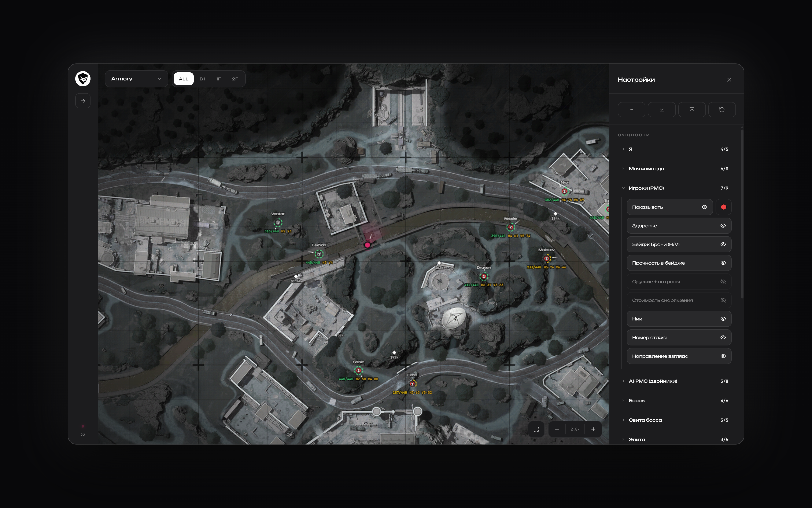Toggle Направление взгляда visibility eye
The width and height of the screenshot is (812, 508).
723,356
